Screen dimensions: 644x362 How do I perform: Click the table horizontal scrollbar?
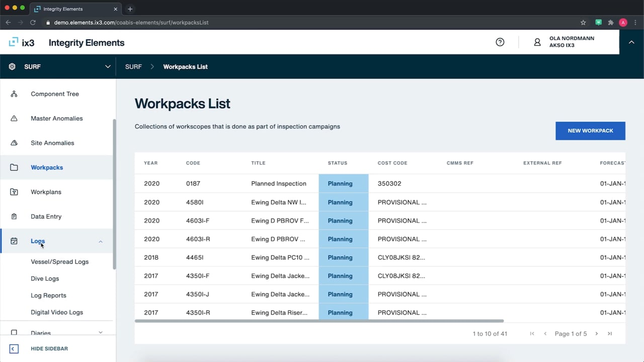point(319,321)
